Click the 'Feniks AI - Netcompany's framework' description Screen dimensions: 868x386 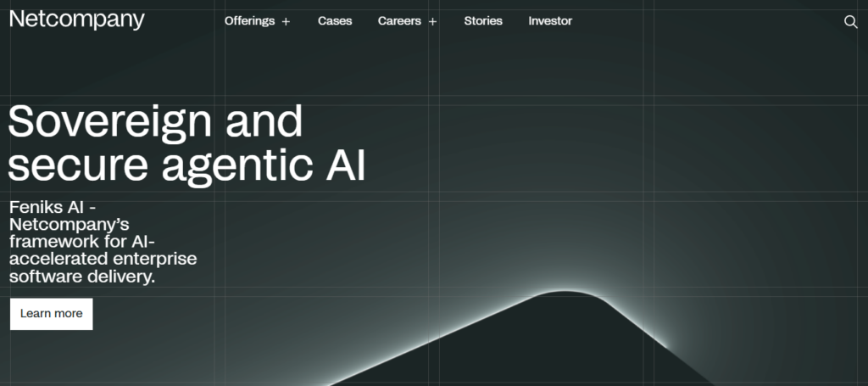[x=103, y=242]
